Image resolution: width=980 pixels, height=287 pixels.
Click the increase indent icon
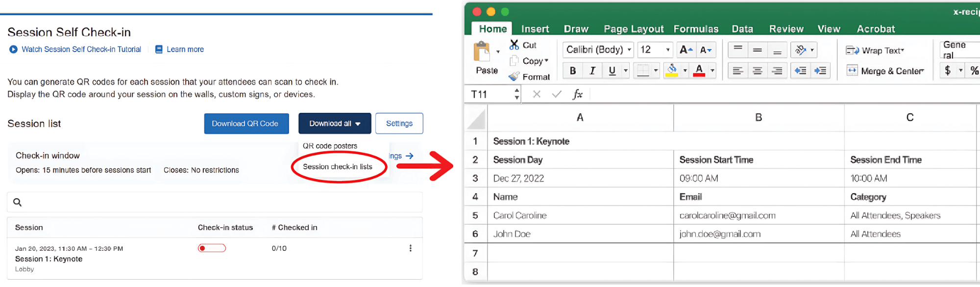820,71
